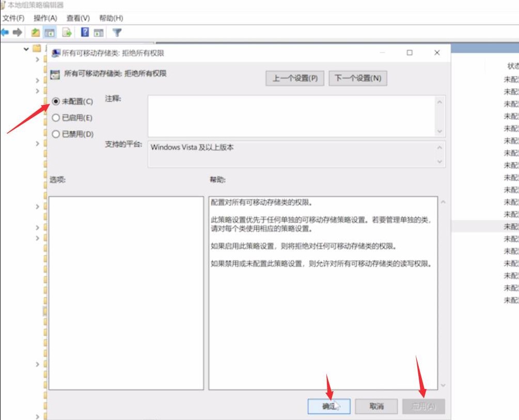Open the 文件(F) menu
The height and width of the screenshot is (420, 519).
(x=13, y=18)
